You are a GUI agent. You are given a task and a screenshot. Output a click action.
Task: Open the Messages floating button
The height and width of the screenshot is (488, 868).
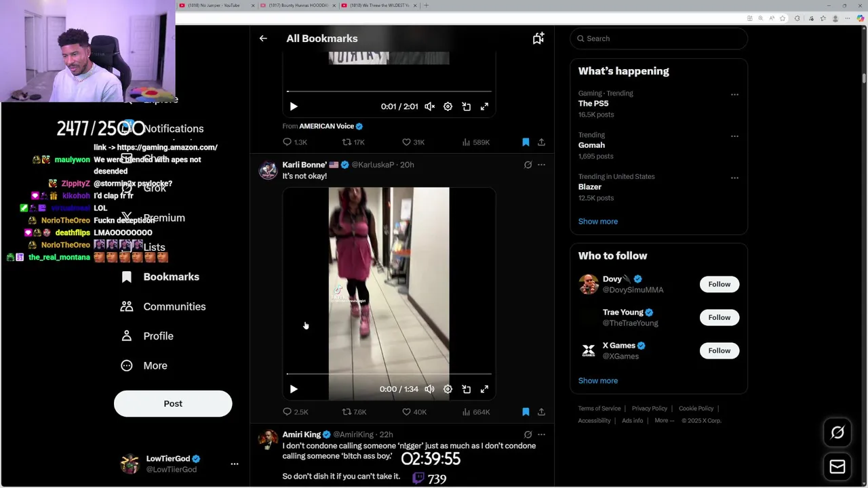coord(837,467)
